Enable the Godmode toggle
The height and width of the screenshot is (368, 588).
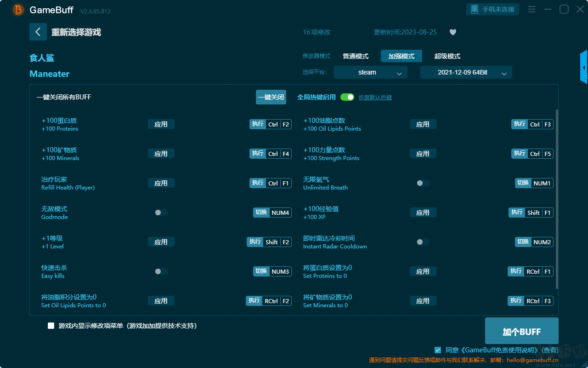tap(161, 213)
